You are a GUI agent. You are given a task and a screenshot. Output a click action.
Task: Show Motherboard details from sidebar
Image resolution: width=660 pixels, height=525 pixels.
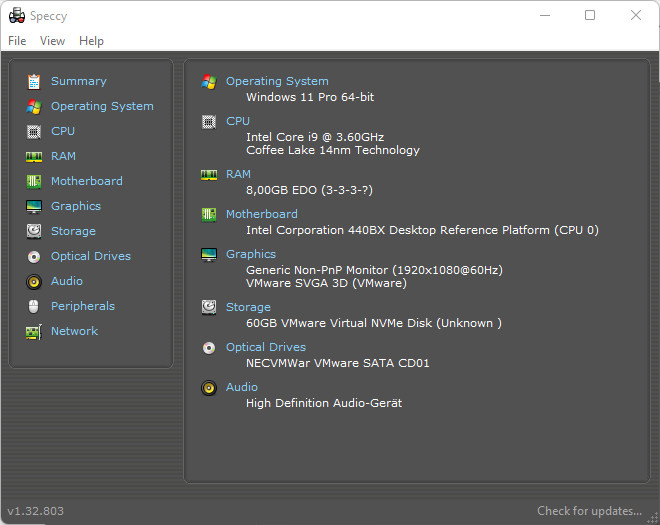pos(87,181)
